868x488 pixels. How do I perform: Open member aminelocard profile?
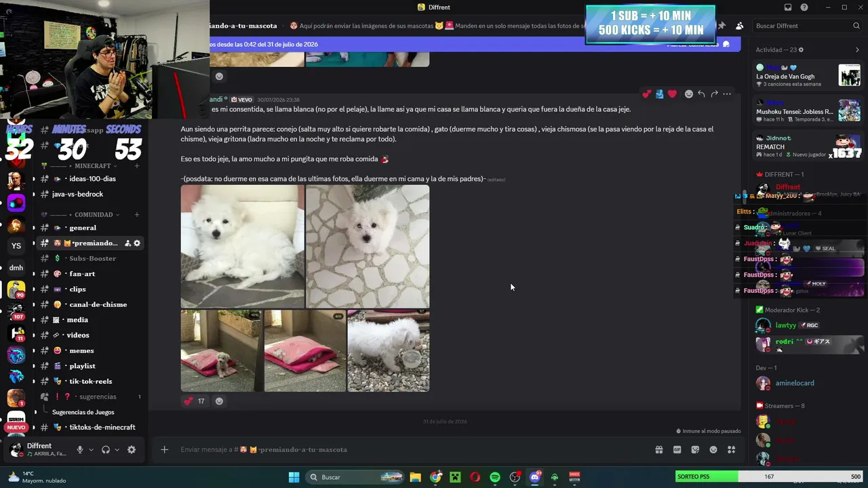coord(808,383)
